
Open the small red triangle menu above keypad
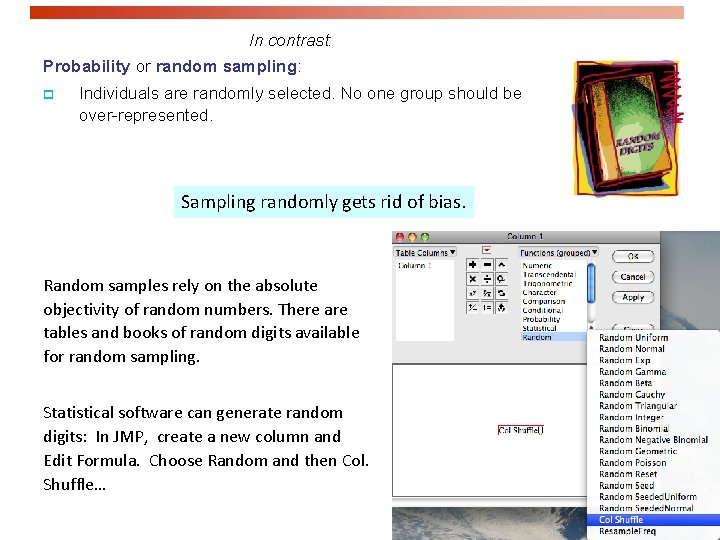tap(486, 250)
